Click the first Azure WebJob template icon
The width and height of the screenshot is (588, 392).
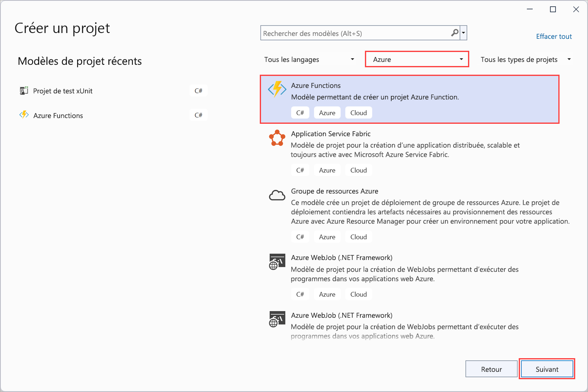tap(277, 262)
